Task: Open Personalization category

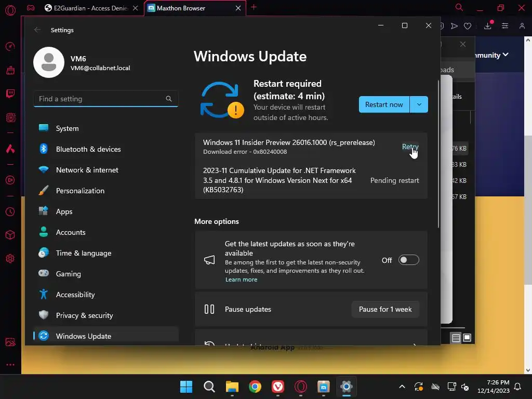Action: pos(106,191)
